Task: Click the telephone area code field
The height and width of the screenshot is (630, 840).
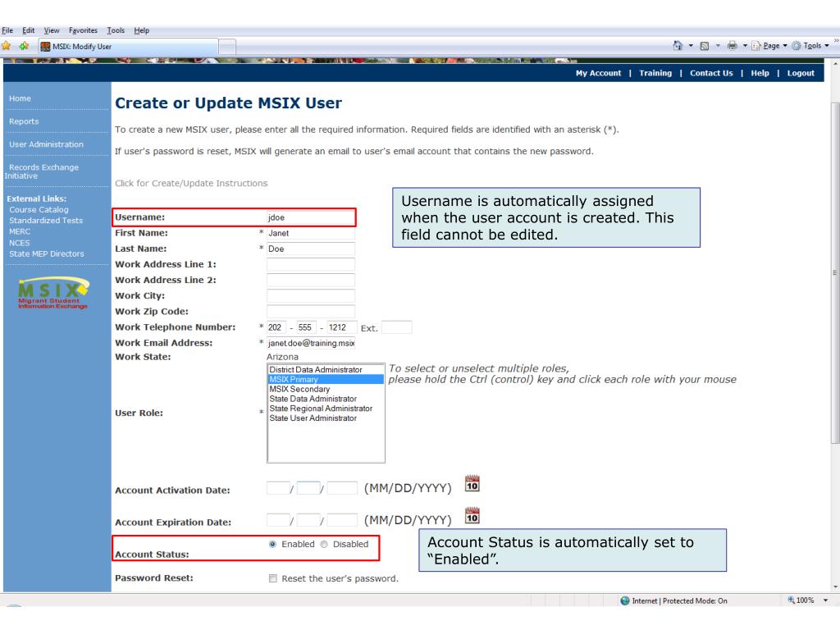Action: tap(276, 327)
